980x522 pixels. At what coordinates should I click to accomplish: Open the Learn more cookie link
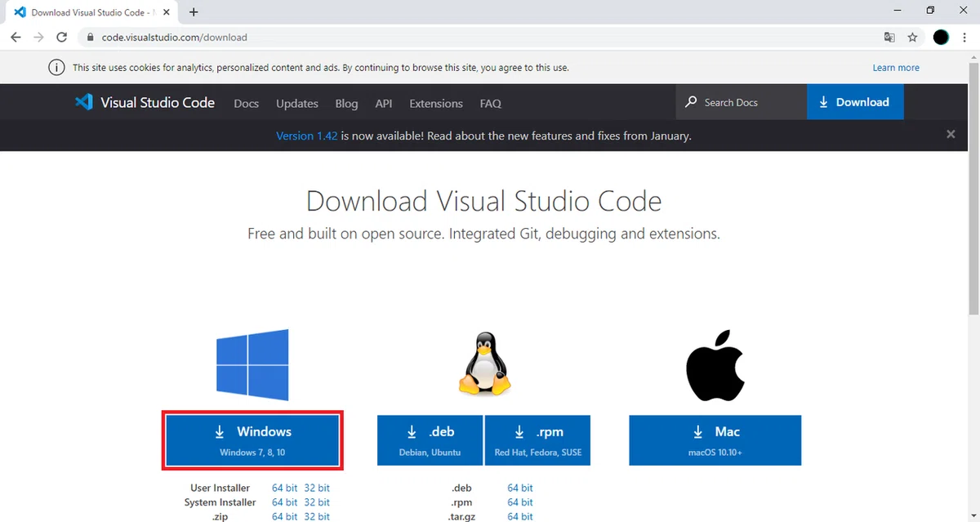click(896, 68)
